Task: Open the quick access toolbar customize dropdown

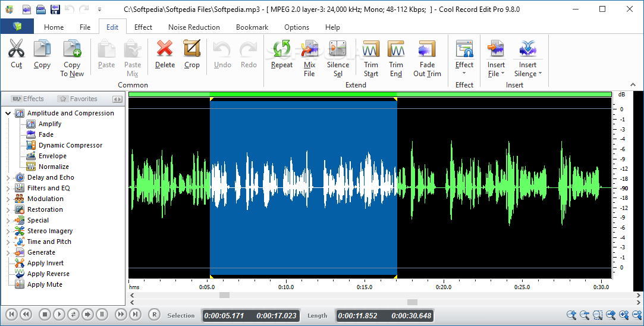Action: point(99,9)
